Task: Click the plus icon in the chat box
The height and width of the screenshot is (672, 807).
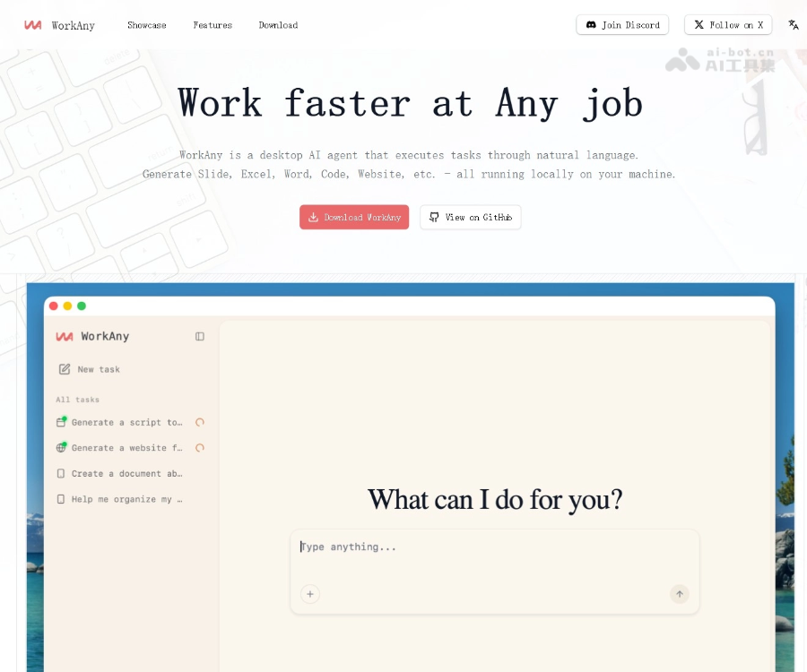Action: (310, 594)
